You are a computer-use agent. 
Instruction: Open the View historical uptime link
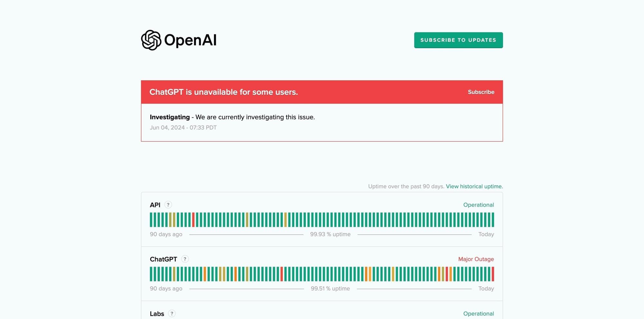coord(474,186)
